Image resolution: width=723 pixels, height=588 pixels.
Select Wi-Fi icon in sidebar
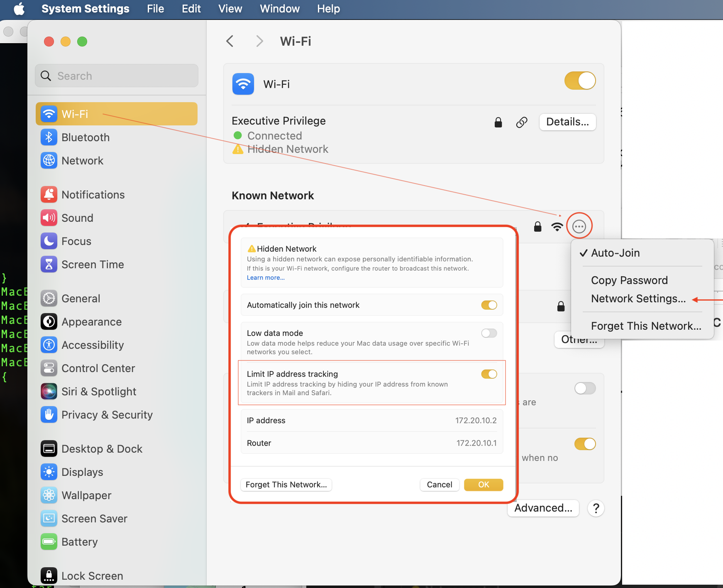[x=49, y=114]
